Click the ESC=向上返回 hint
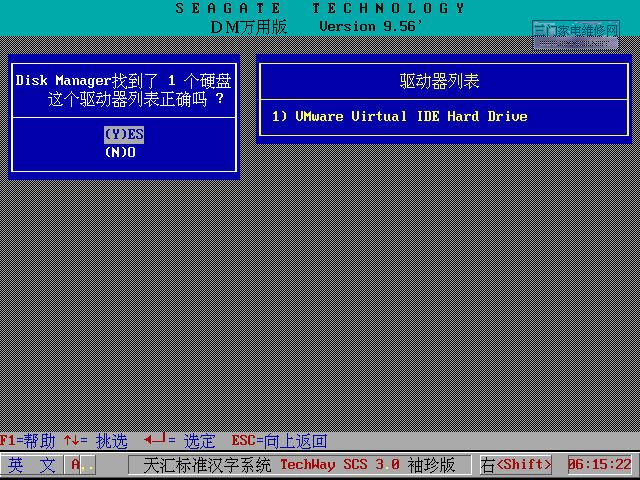Screen dimensions: 640x480 [x=279, y=441]
